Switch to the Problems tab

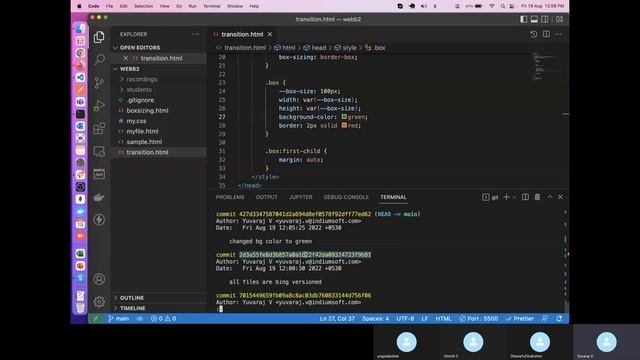click(230, 197)
